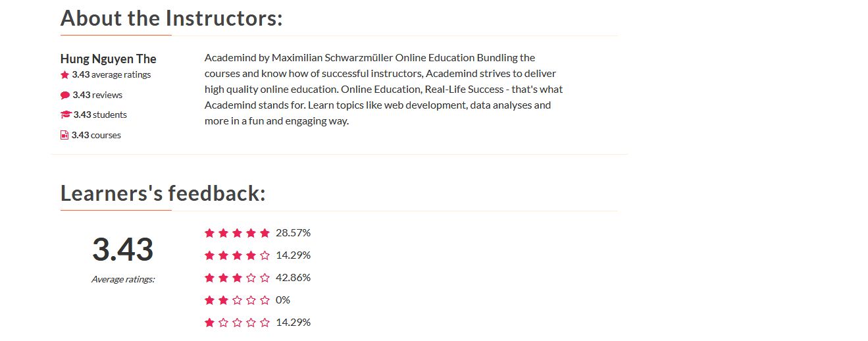Click the 42.86% three-star percentage label
The width and height of the screenshot is (868, 341).
pyautogui.click(x=294, y=278)
